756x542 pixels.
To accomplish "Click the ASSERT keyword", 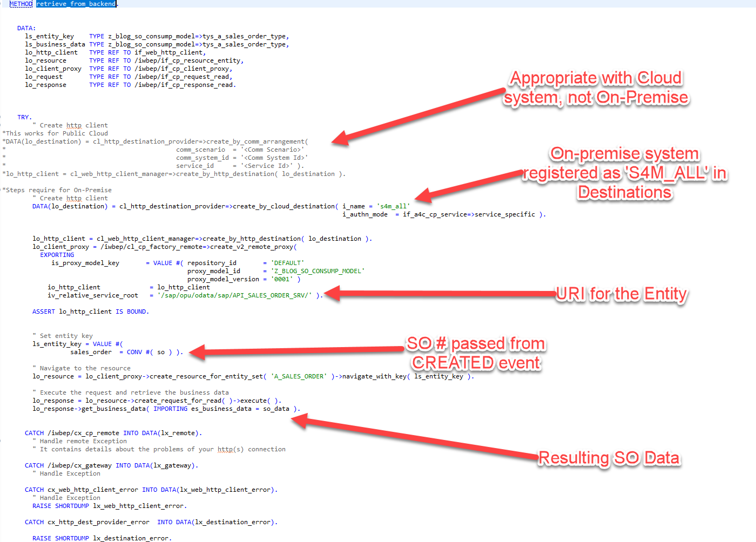I will pos(44,311).
